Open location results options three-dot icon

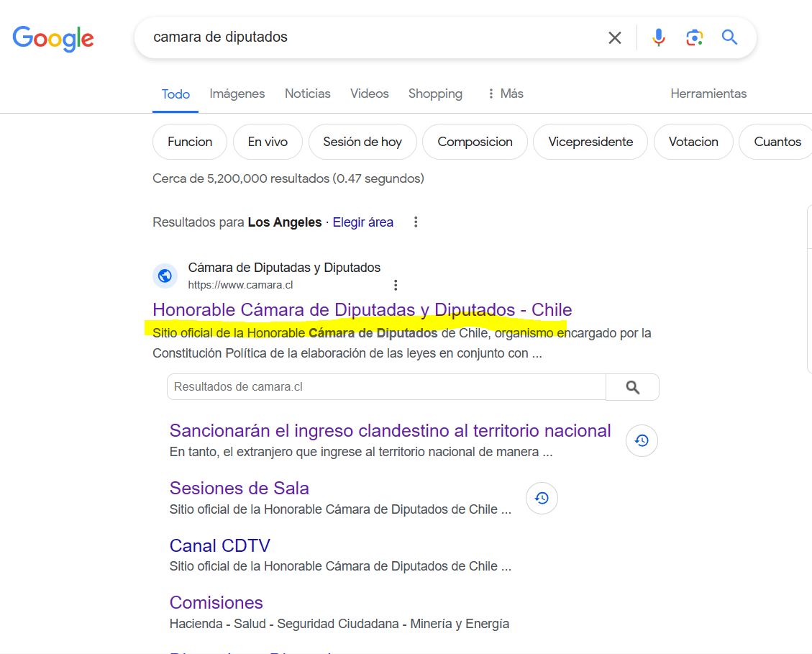pyautogui.click(x=415, y=222)
